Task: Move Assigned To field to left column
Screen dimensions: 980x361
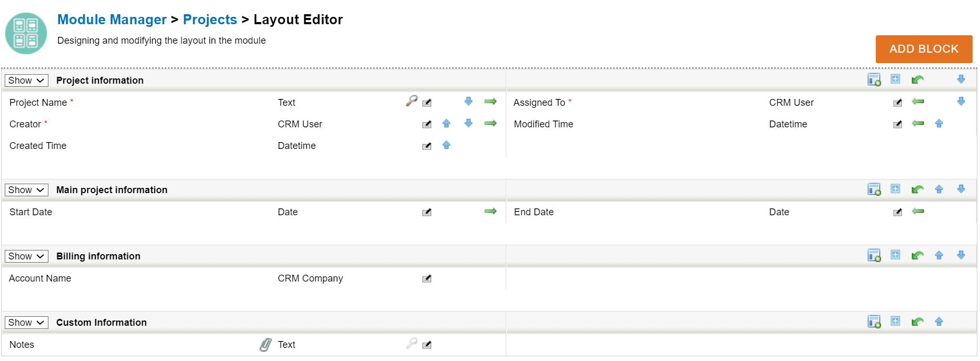Action: [x=918, y=102]
